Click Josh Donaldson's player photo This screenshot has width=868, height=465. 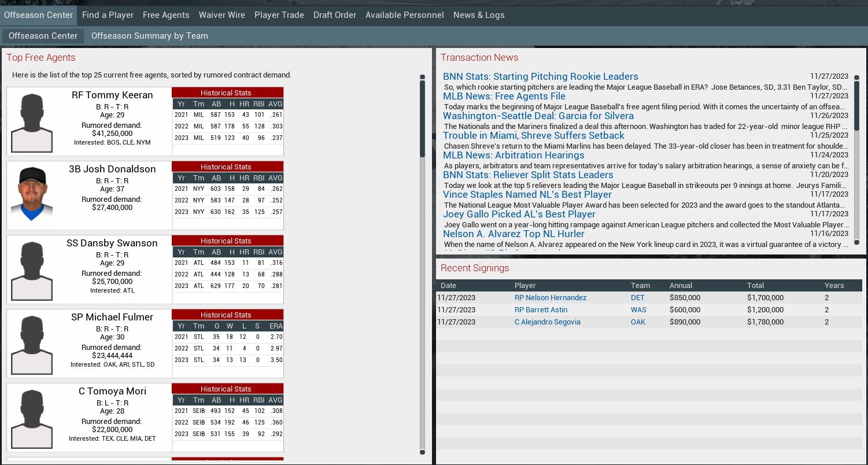(32, 195)
